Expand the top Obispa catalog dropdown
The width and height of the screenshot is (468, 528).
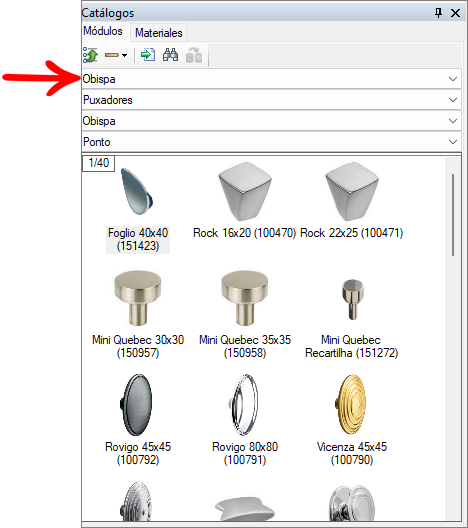coord(271,79)
